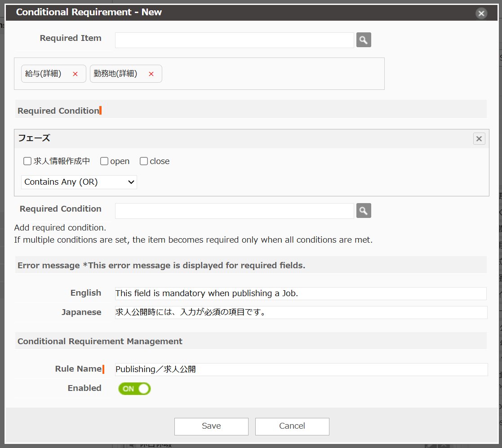Viewport: 502px width, 448px height.
Task: Select the 勤務地(詳細) required item tag
Action: point(116,74)
